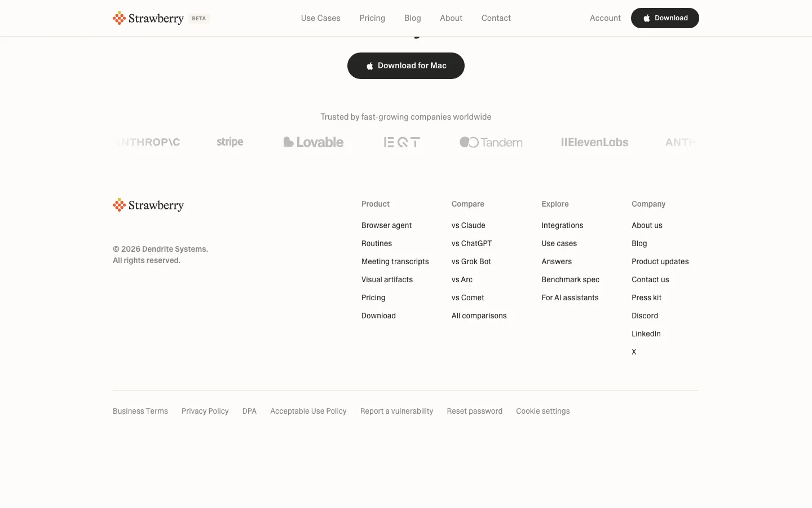Open the Discord link in the footer
Image resolution: width=812 pixels, height=508 pixels.
pyautogui.click(x=645, y=316)
